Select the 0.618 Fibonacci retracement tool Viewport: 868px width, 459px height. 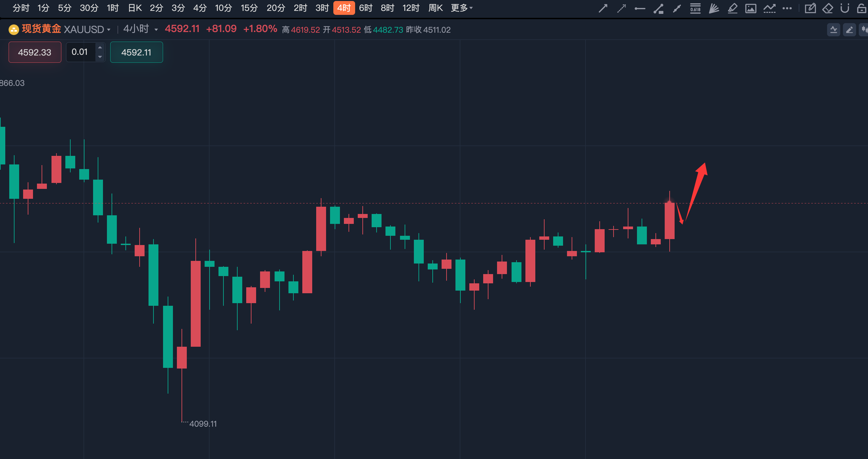695,8
